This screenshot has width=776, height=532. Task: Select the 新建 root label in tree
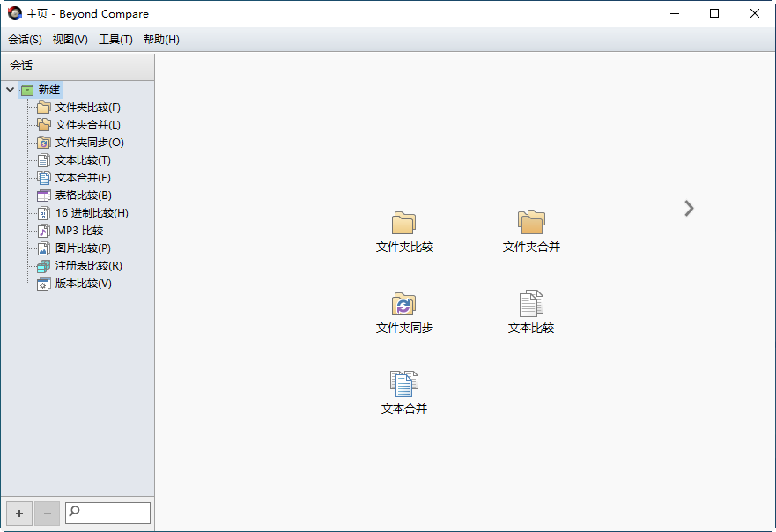pos(49,90)
